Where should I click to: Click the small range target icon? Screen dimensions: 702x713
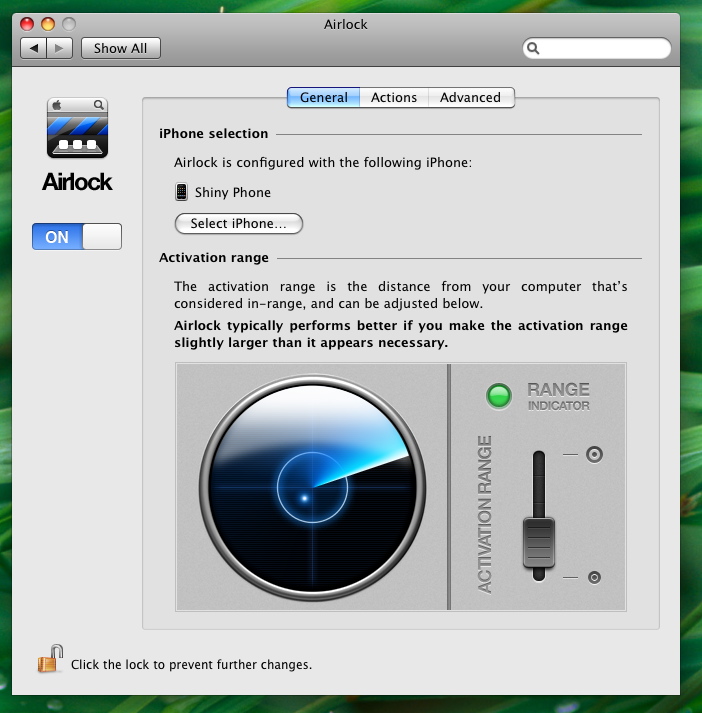point(594,577)
